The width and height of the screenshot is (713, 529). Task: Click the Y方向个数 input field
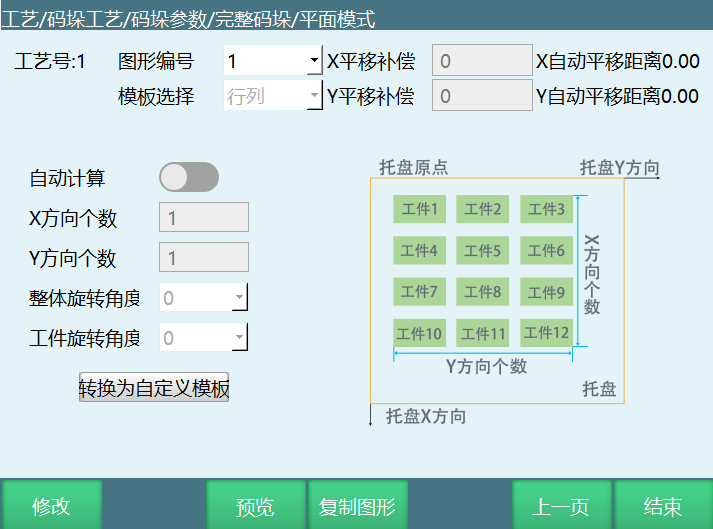(x=204, y=258)
